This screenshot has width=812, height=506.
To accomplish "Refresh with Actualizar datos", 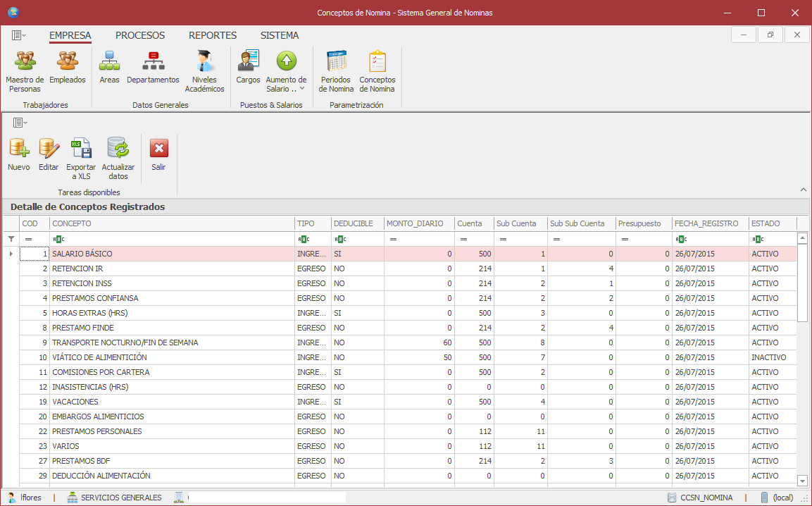I will [x=118, y=159].
